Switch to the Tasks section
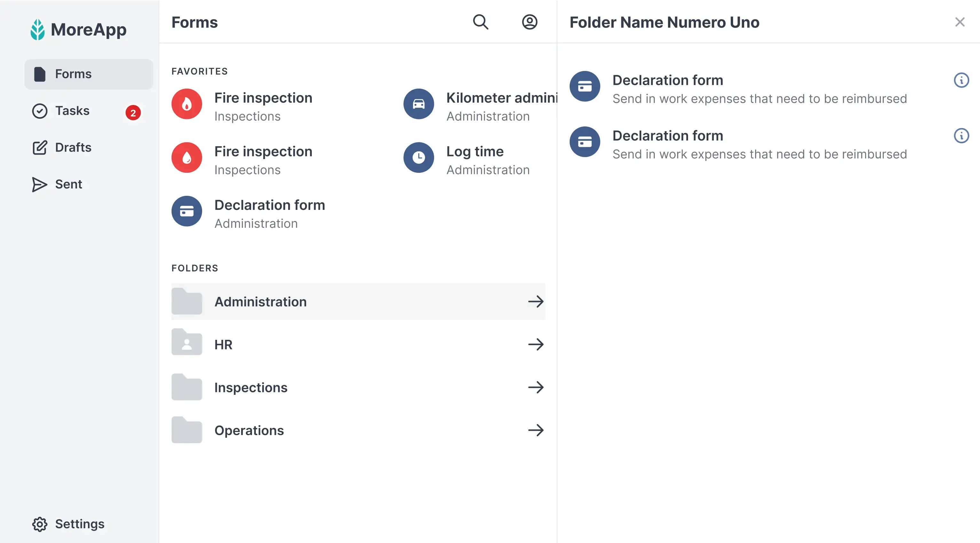 pyautogui.click(x=72, y=111)
